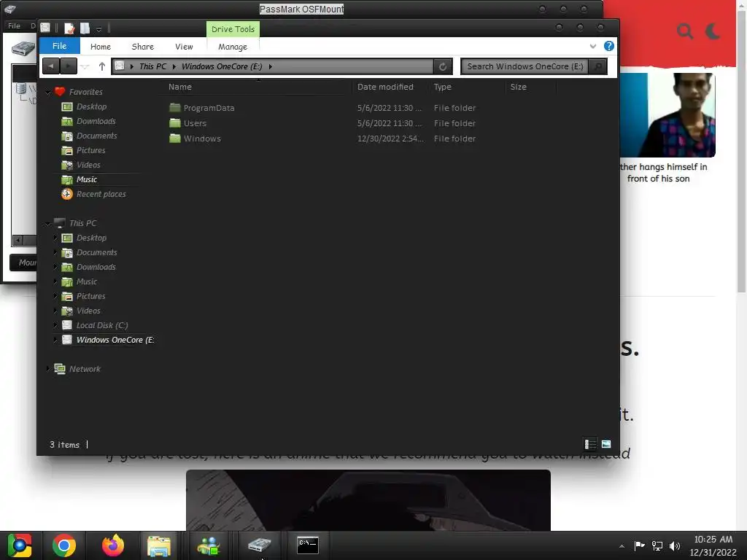Click the search icon on the red webpage header
The height and width of the screenshot is (560, 747).
coord(685,31)
